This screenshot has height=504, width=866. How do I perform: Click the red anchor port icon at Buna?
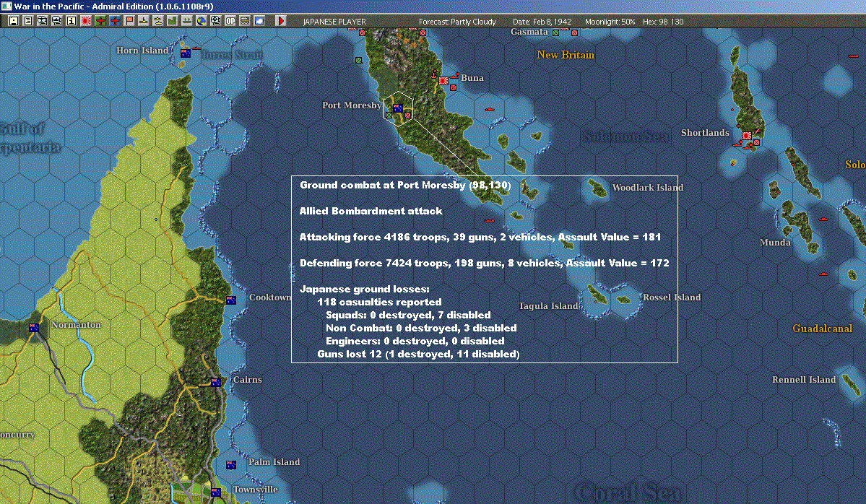tap(435, 74)
